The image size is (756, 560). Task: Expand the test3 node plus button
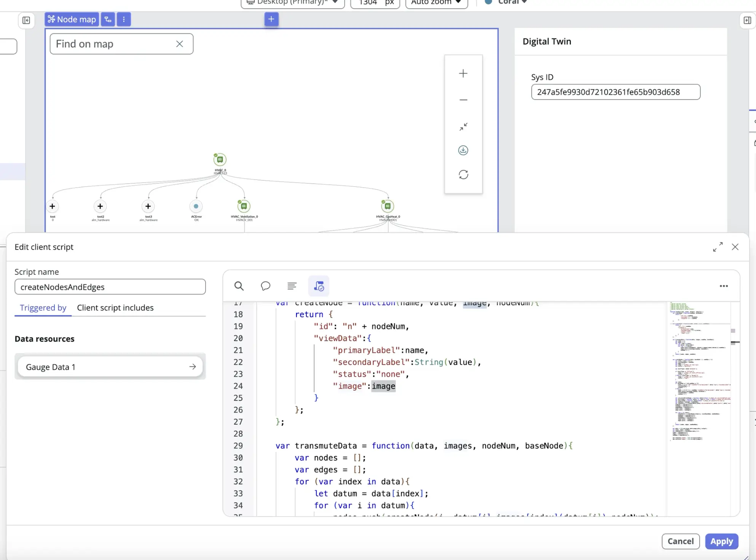pyautogui.click(x=148, y=206)
